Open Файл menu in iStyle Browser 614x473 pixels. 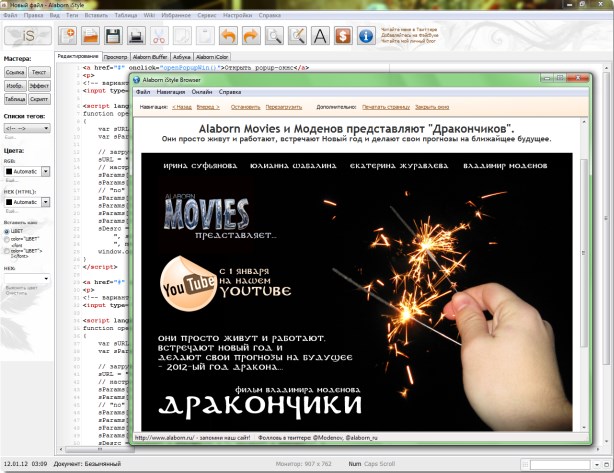(143, 92)
